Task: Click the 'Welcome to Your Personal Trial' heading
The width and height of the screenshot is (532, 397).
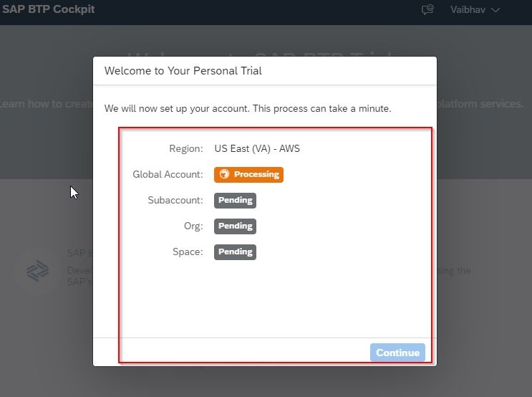Action: click(x=183, y=71)
